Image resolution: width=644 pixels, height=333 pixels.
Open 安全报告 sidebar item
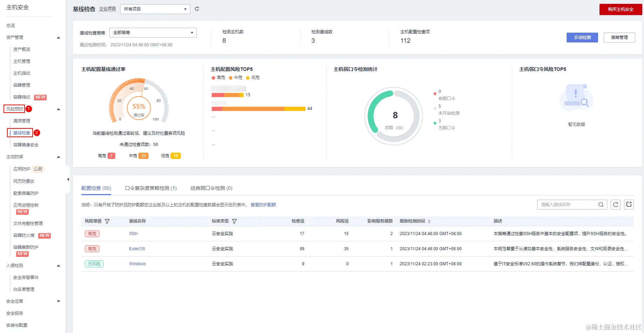click(x=15, y=313)
